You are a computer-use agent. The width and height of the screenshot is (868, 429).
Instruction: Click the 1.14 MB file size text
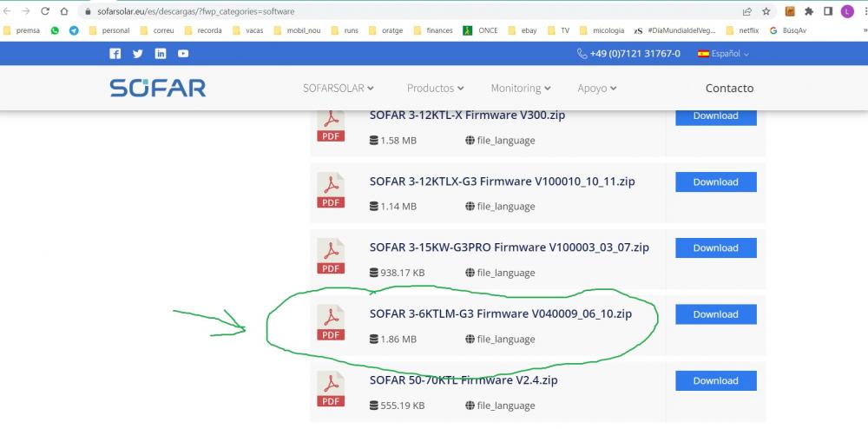[x=398, y=206]
